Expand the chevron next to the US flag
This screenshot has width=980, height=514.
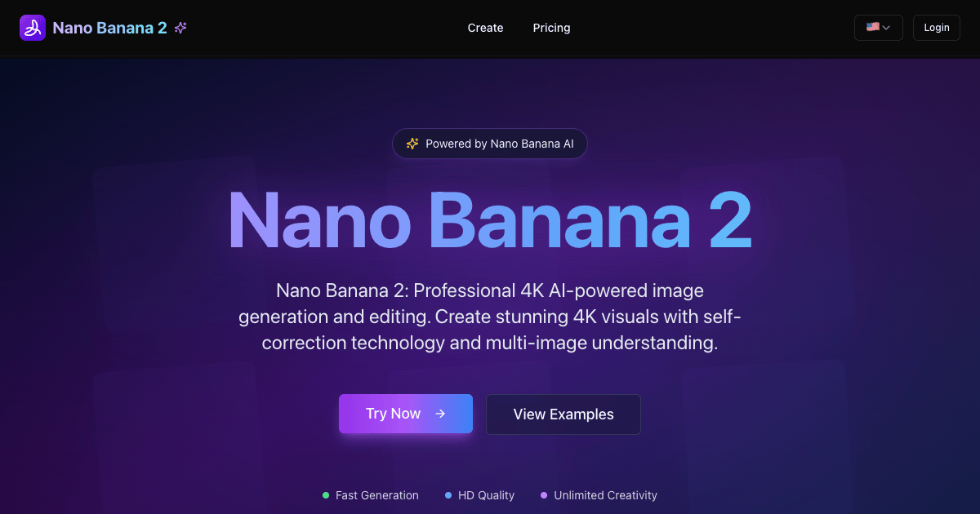[x=887, y=27]
